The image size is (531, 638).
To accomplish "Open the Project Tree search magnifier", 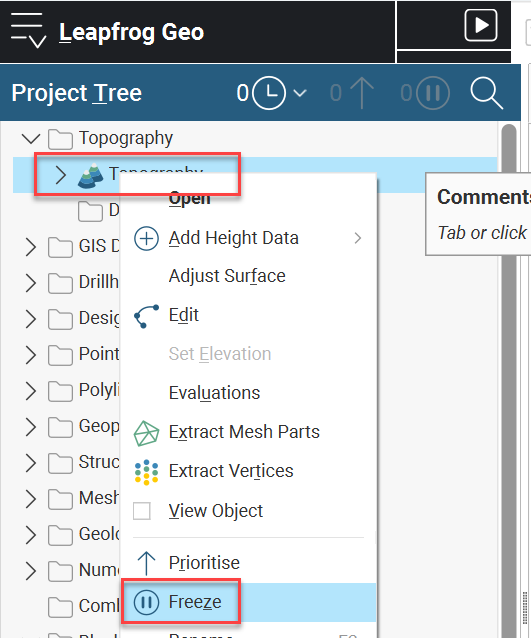I will (x=487, y=93).
